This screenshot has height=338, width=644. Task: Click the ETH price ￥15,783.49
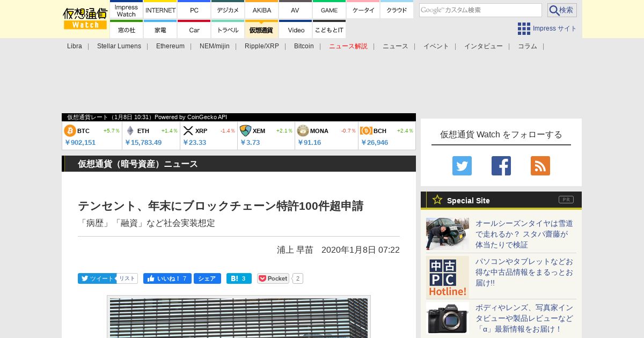[x=143, y=142]
